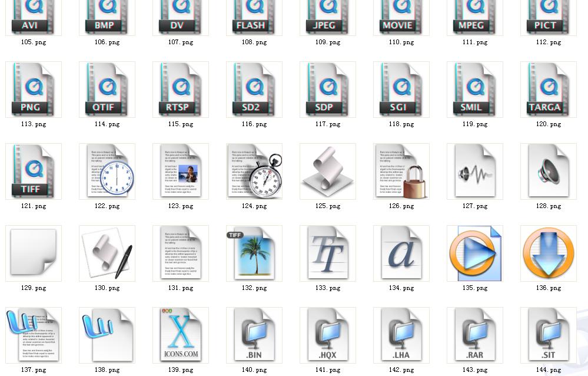Screen dimensions: 588x376
Task: Click the file name 108.png
Action: point(254,42)
